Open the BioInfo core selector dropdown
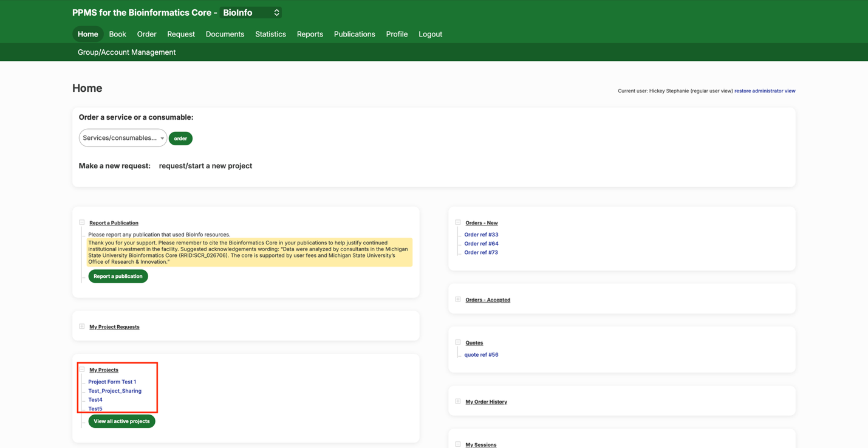The height and width of the screenshot is (448, 868). coord(251,13)
